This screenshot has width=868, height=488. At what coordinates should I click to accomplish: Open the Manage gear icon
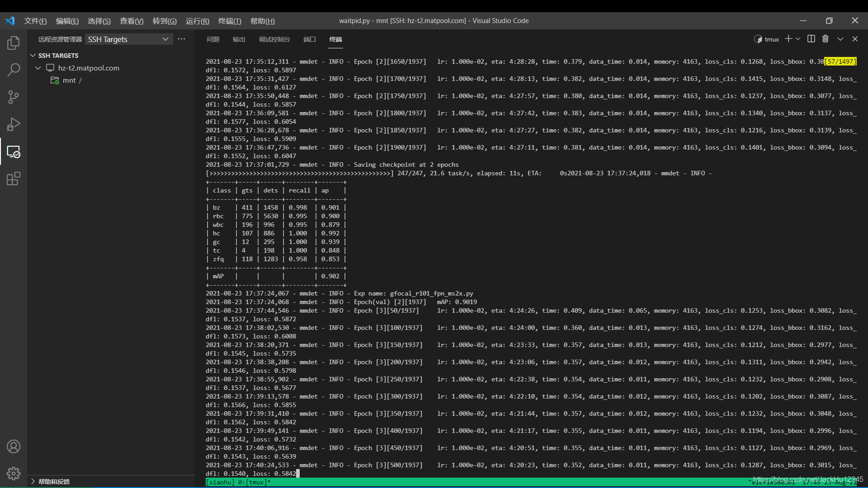pos(13,474)
